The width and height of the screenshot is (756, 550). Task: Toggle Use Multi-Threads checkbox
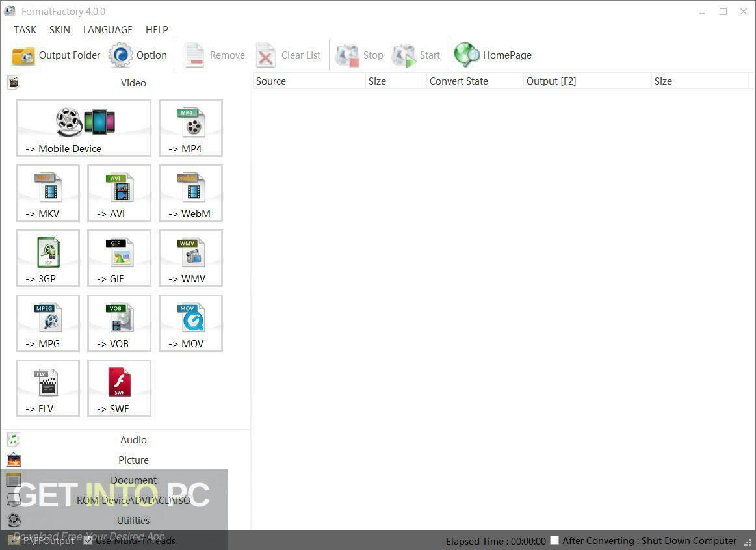(88, 540)
